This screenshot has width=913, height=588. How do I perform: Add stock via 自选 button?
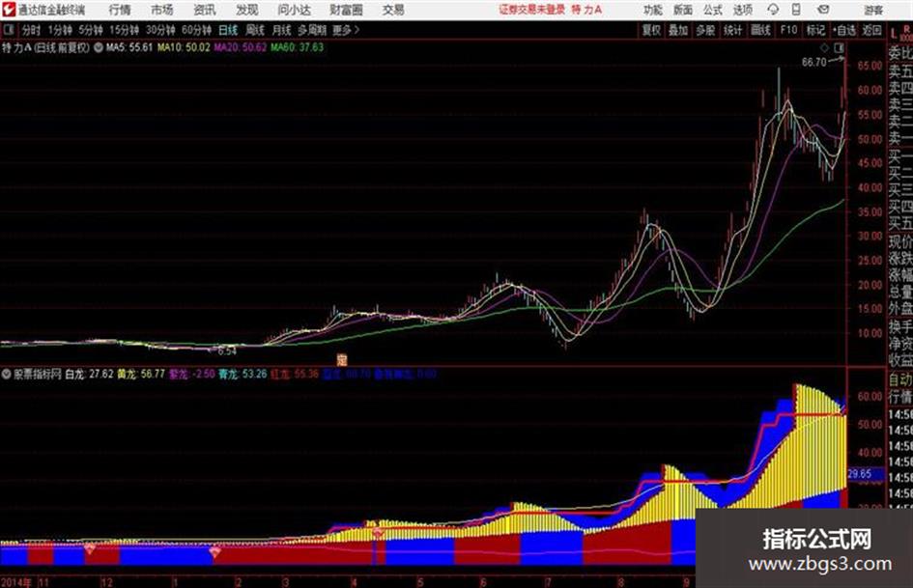844,30
